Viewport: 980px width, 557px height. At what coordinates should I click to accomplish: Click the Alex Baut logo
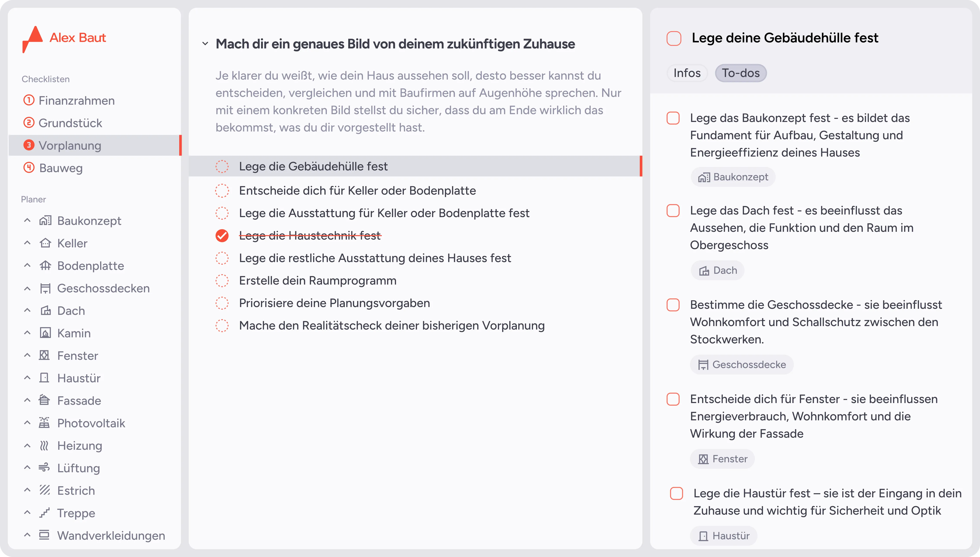pos(64,38)
